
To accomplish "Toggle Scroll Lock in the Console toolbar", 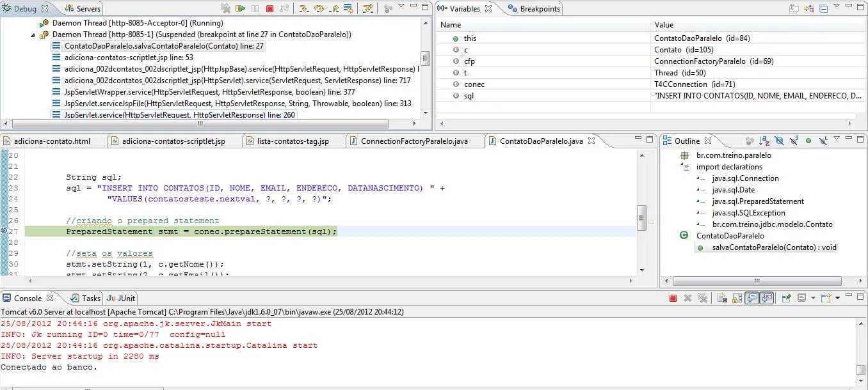I will pos(736,298).
